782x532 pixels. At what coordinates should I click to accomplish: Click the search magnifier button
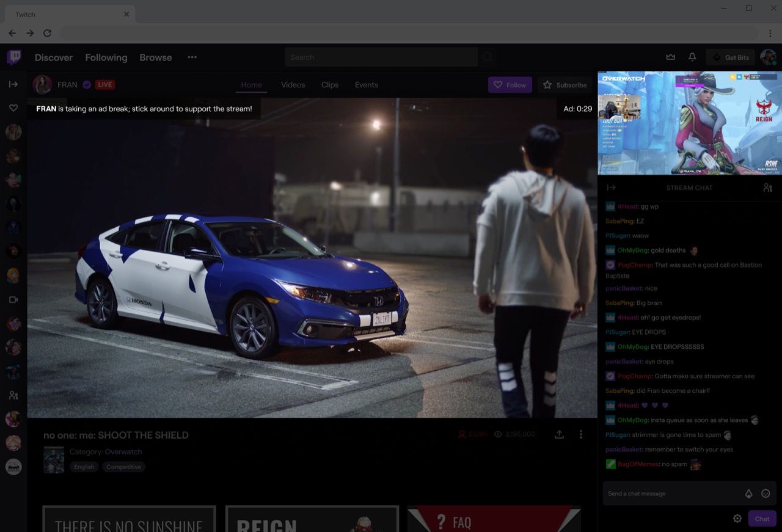pos(488,57)
